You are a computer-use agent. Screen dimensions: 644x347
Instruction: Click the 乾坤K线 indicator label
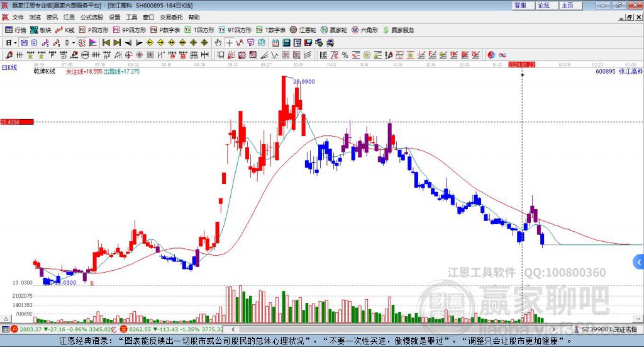coord(45,71)
